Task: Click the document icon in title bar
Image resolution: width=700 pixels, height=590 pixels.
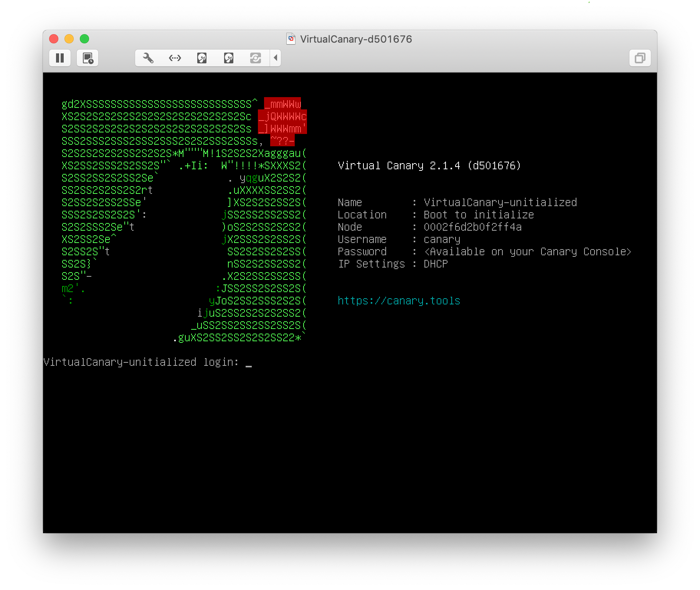Action: 291,39
